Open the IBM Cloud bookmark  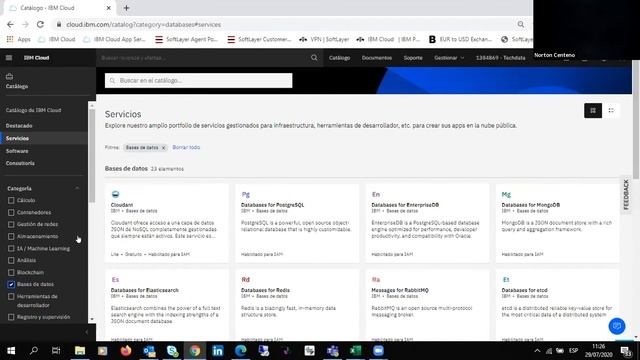tap(57, 40)
